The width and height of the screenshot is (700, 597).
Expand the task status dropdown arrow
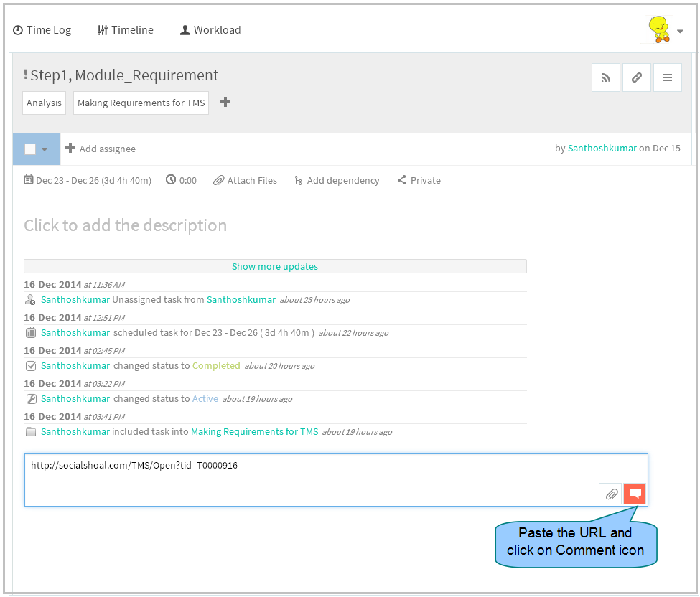[45, 149]
